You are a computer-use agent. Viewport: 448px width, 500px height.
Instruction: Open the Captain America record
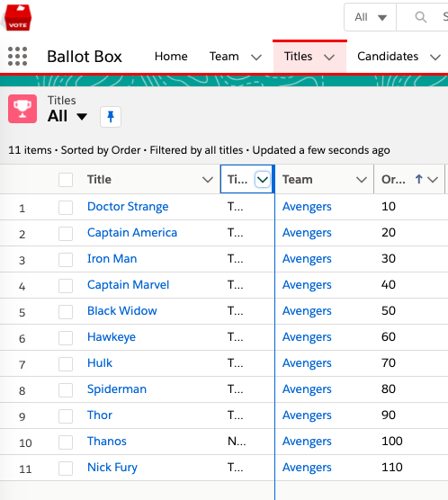pyautogui.click(x=132, y=233)
